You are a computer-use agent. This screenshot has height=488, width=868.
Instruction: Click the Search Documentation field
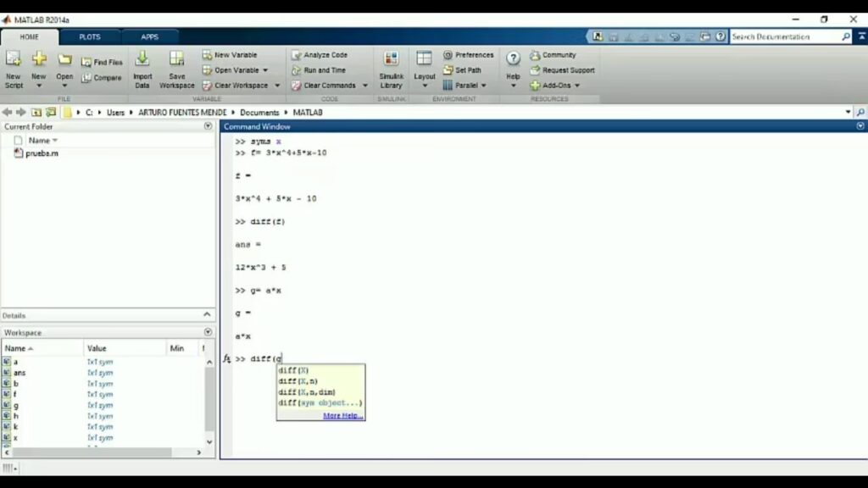click(785, 37)
